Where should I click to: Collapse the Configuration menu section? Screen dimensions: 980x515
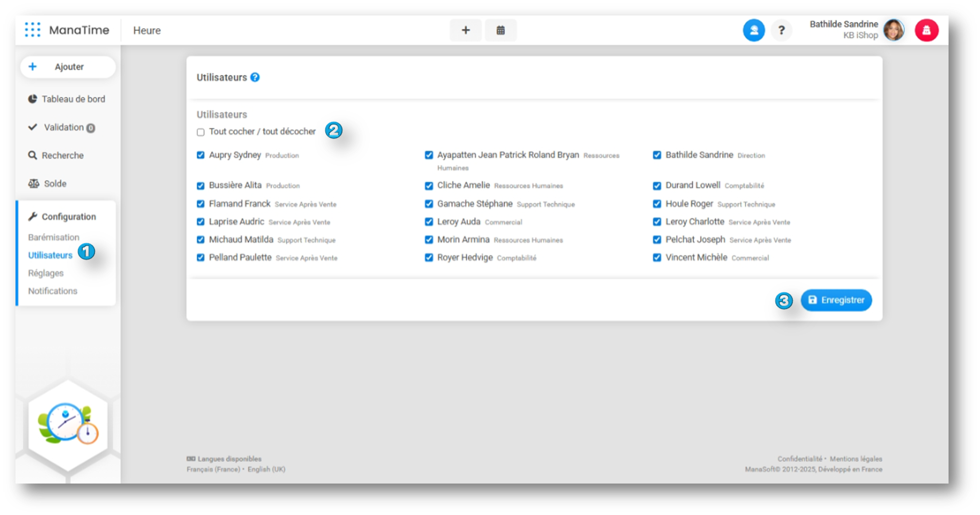[68, 217]
